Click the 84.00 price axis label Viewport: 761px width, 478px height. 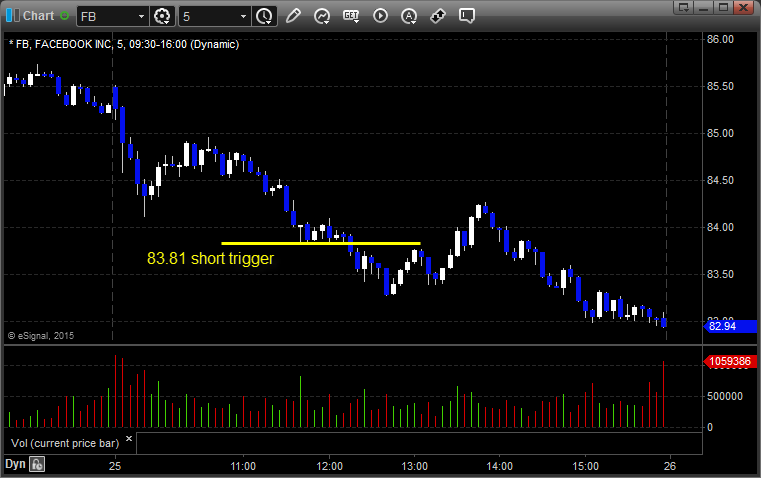[x=720, y=227]
